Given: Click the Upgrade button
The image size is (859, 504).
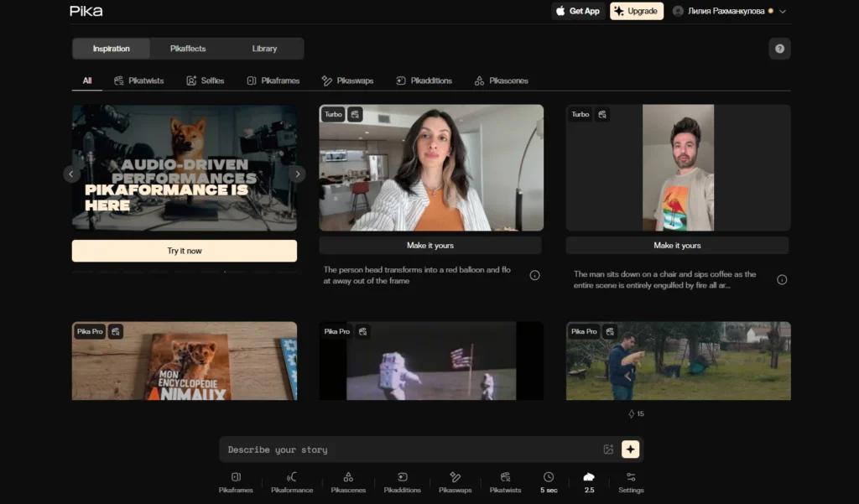Looking at the screenshot, I should point(637,11).
